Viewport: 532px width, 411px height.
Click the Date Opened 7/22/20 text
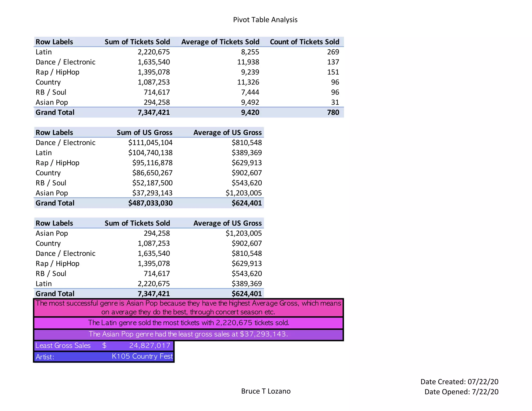point(461,392)
